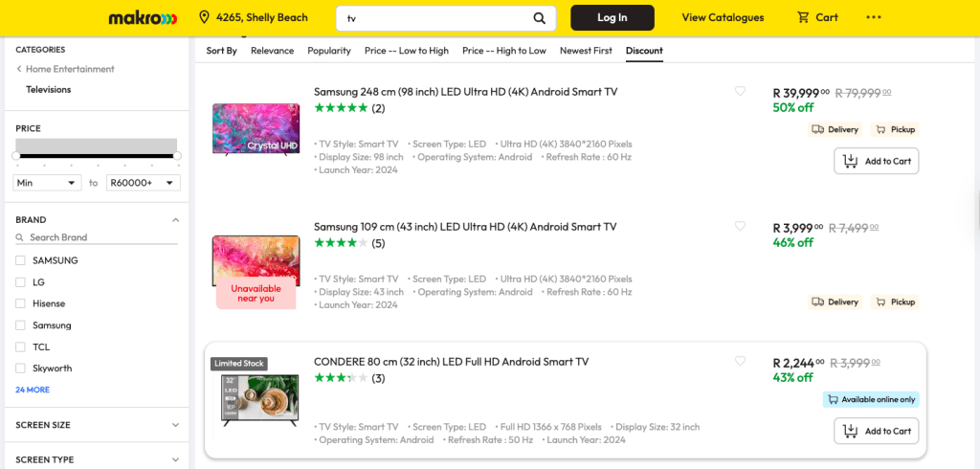Tick the SAMSUNG brand checkbox
Screen dimensions: 980x469
21,260
